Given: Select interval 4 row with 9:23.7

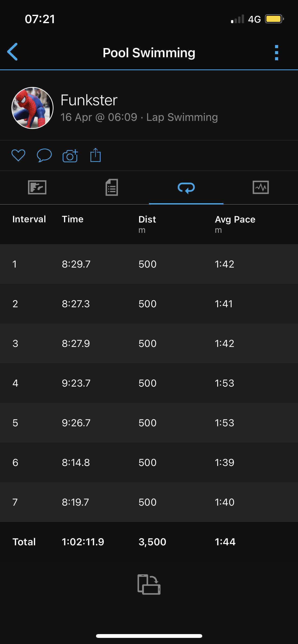Looking at the screenshot, I should (149, 383).
